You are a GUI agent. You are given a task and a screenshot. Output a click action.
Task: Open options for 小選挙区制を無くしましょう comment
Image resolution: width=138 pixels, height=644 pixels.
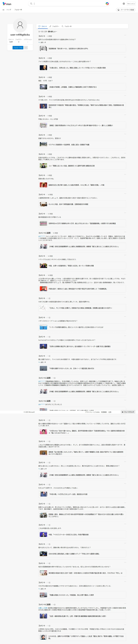click(x=125, y=194)
